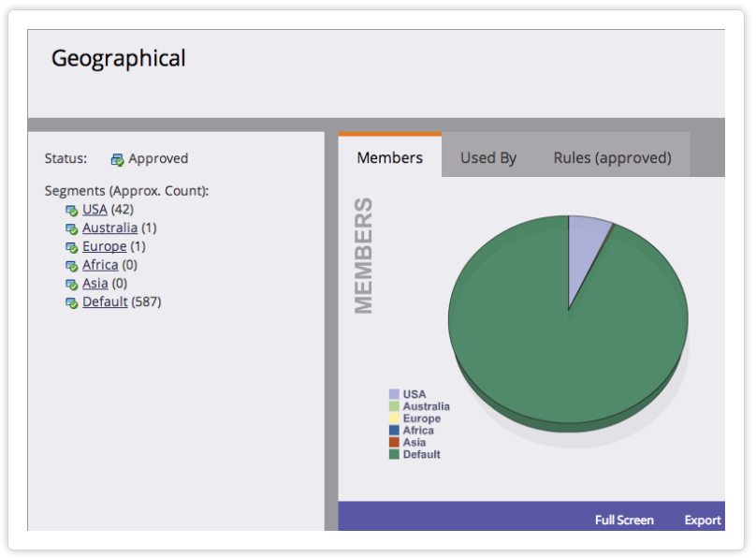Click the USA segment icon
Viewport: 756px width, 558px height.
click(71, 210)
